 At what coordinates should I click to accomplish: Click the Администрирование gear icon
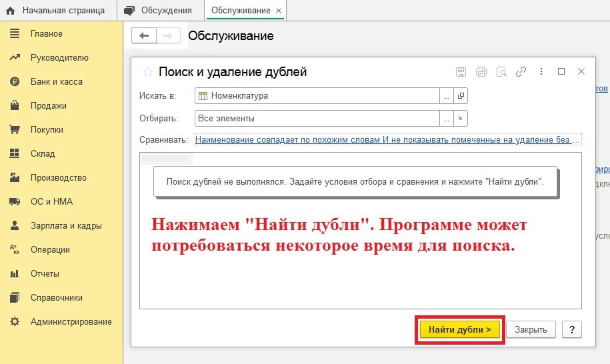(x=15, y=321)
